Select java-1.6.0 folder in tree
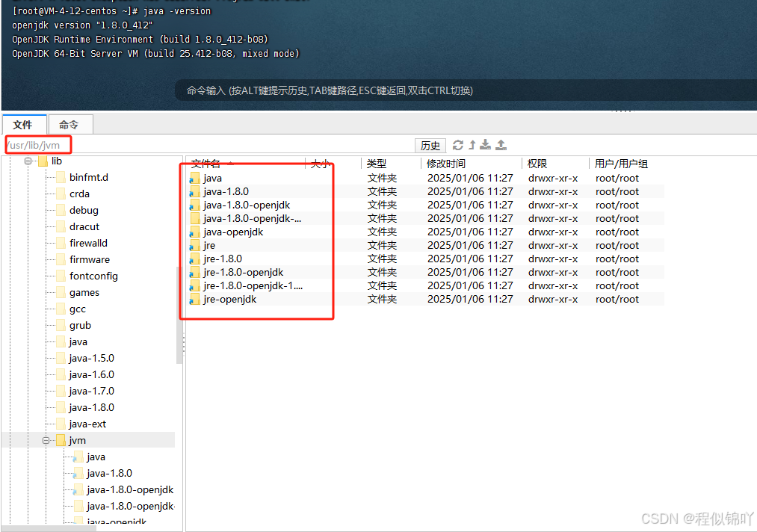 [92, 374]
